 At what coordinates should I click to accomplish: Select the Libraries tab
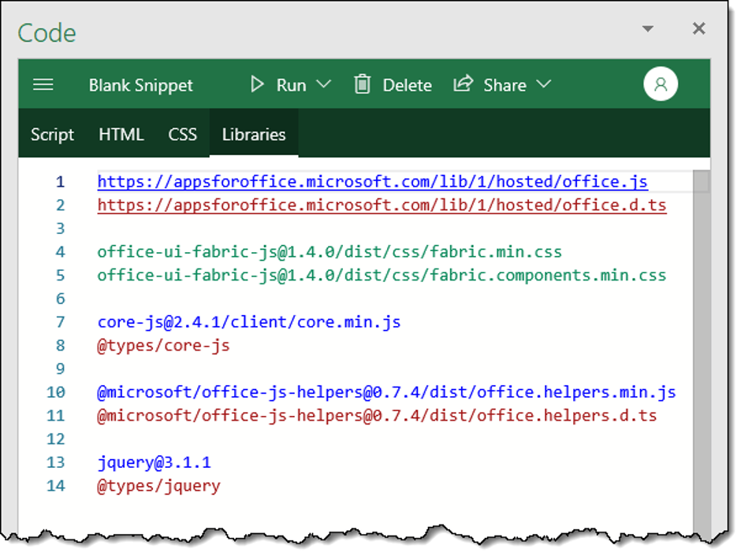(254, 135)
